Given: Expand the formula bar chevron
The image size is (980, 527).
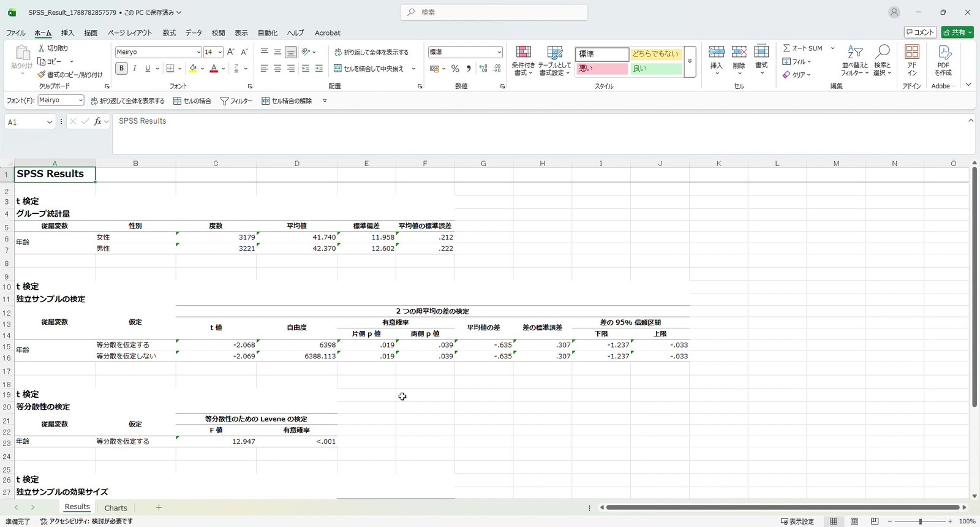Looking at the screenshot, I should (x=971, y=121).
